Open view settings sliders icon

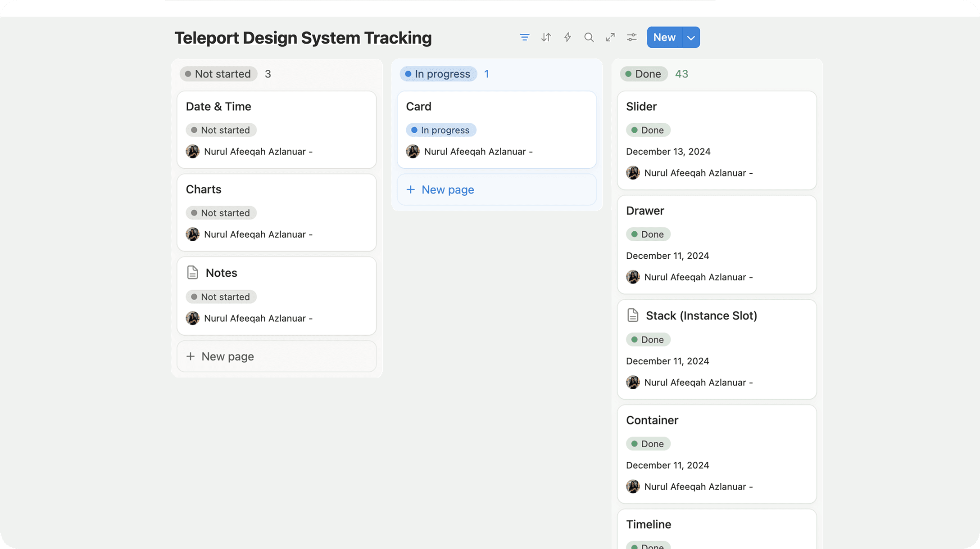click(632, 37)
